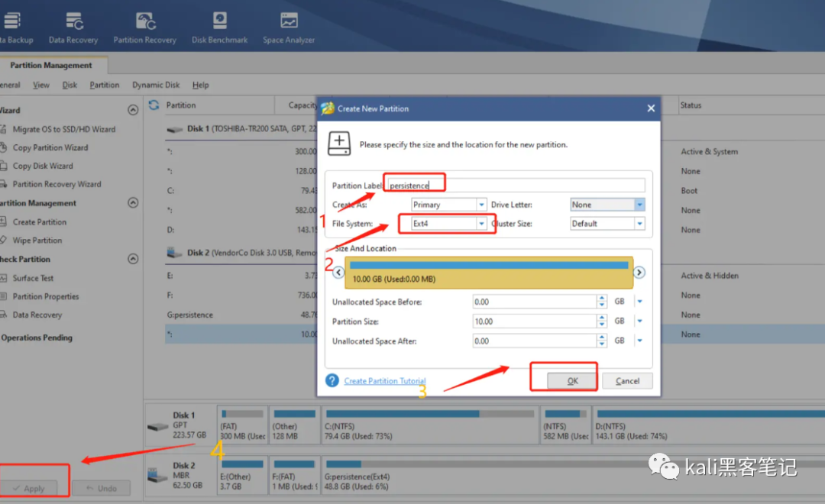Click the Apply button
Viewport: 825px width, 504px height.
(x=29, y=488)
